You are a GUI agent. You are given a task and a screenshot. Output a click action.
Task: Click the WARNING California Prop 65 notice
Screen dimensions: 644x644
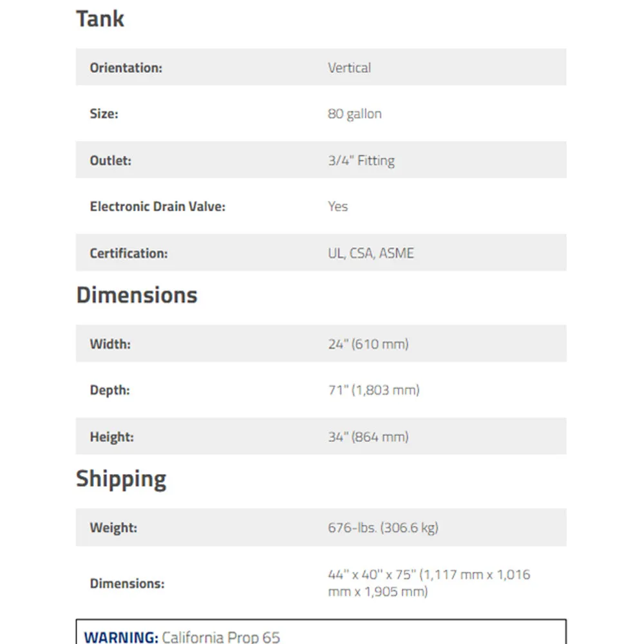coord(182,637)
